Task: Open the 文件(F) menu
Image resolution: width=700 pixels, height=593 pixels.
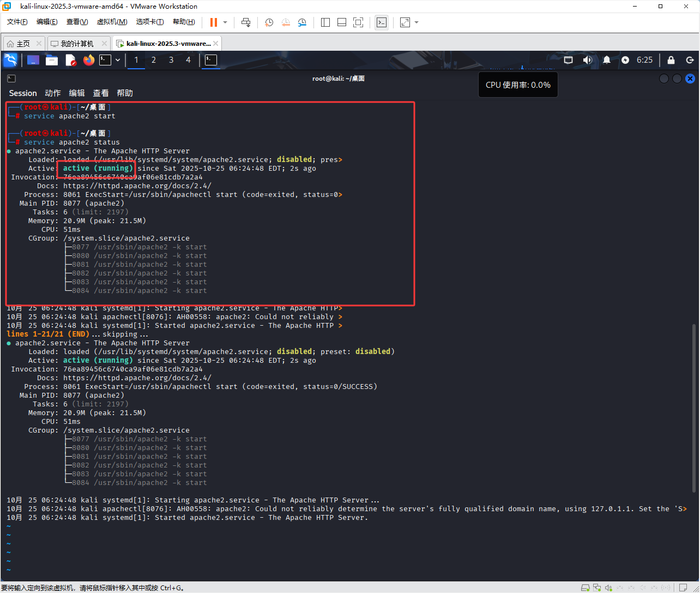Action: tap(17, 22)
